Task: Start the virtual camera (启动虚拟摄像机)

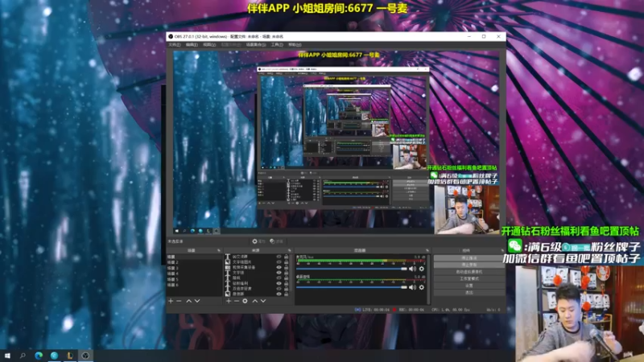Action: point(469,272)
